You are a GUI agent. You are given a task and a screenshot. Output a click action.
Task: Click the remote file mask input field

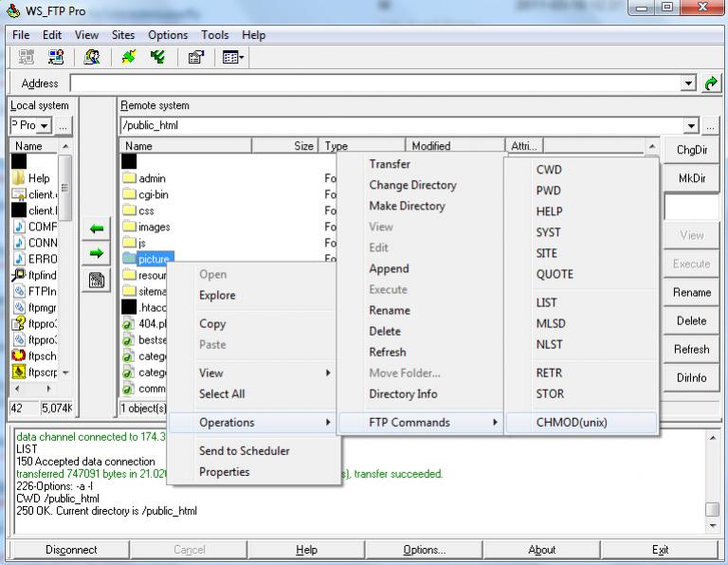point(691,207)
